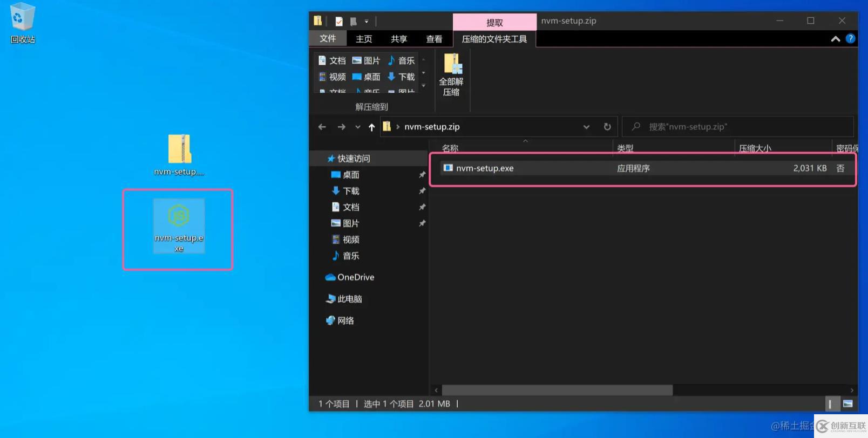Open the Customize Quick Access Toolbar dropdown
The image size is (868, 438).
[367, 22]
